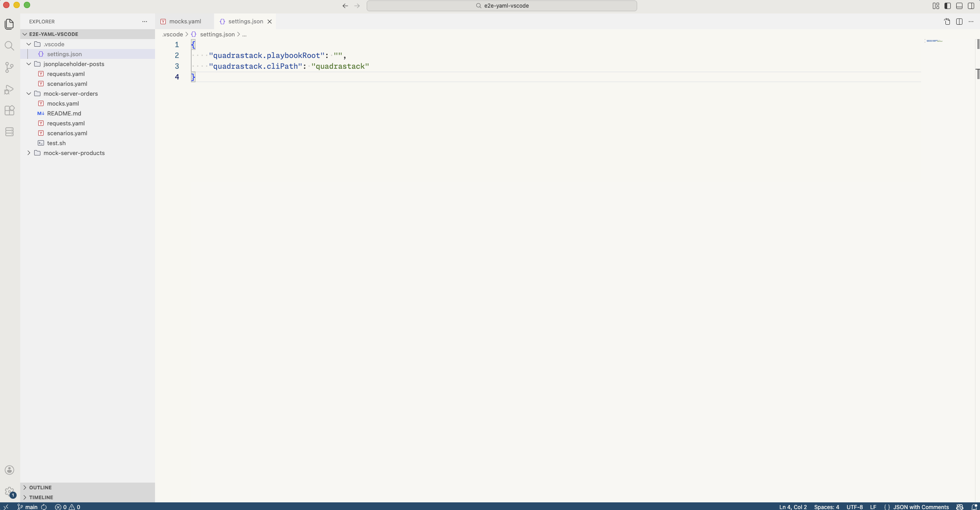Expand the mock-server-products folder
The image size is (980, 510).
pyautogui.click(x=74, y=153)
